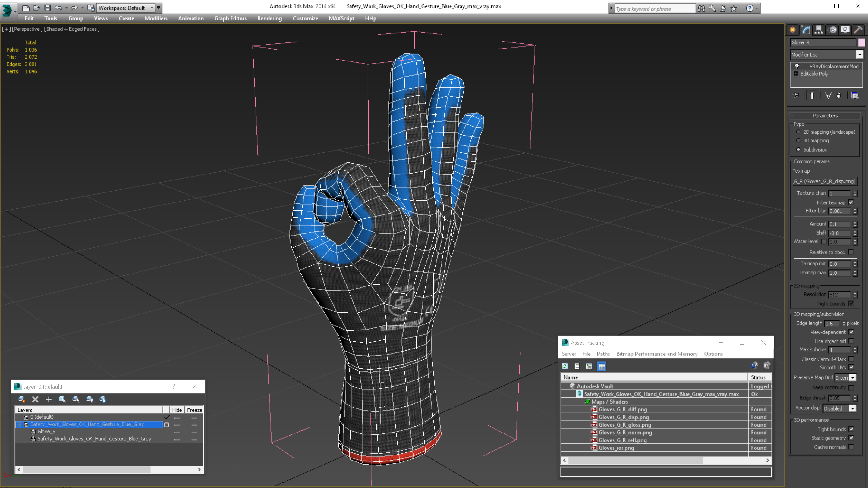Switch to the Motion panel tab

(x=832, y=30)
